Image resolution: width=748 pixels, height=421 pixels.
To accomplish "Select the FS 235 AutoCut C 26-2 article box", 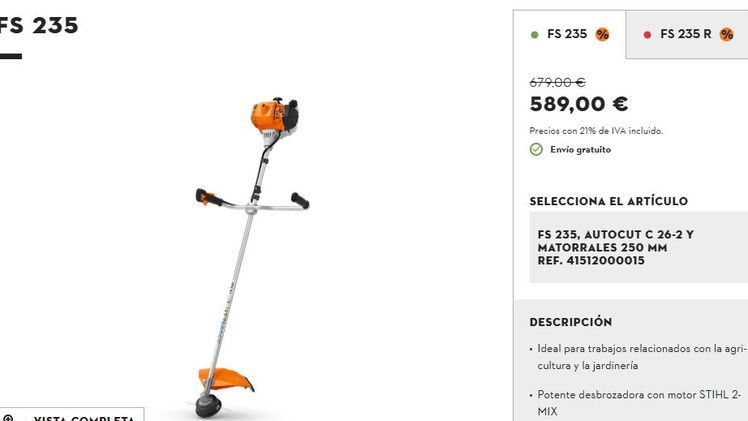I will point(639,247).
